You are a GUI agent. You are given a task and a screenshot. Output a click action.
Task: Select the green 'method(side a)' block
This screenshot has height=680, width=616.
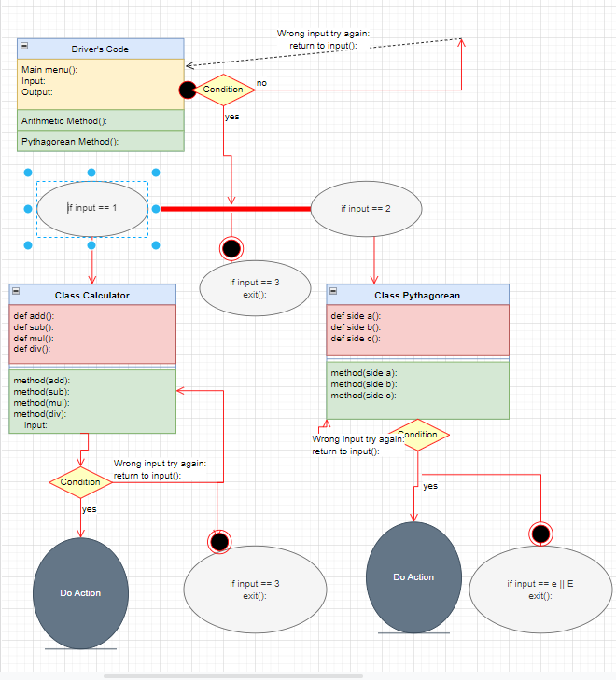pyautogui.click(x=418, y=390)
